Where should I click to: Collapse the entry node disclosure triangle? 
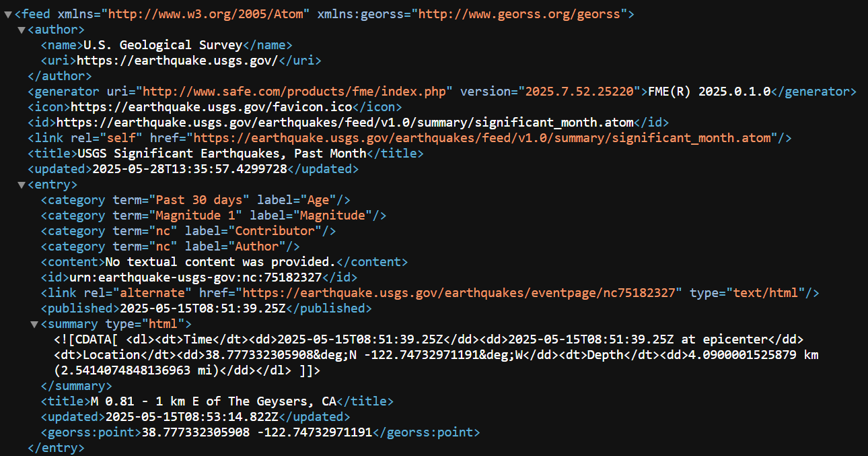click(x=22, y=185)
